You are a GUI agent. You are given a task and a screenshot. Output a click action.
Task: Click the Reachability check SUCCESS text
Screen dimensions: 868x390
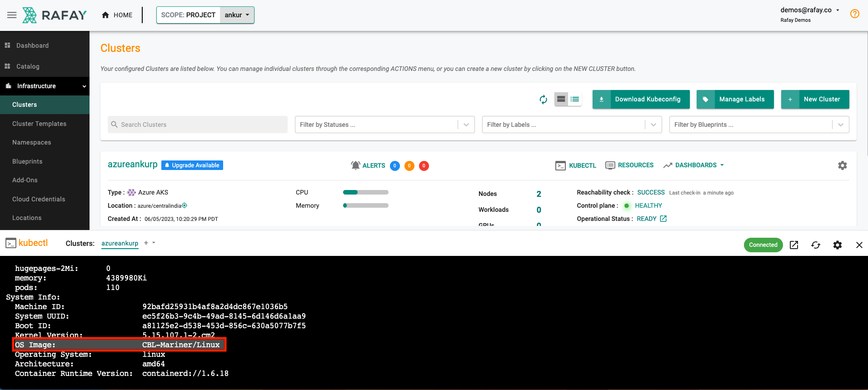click(651, 192)
